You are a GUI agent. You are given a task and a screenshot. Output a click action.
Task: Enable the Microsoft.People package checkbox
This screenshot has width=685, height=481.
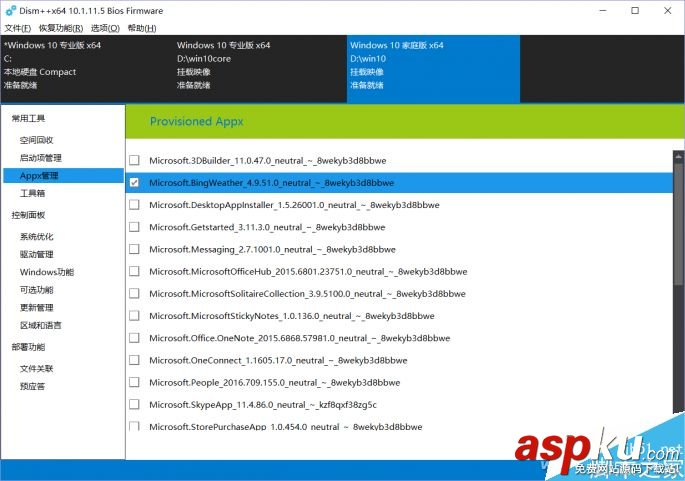click(x=134, y=382)
